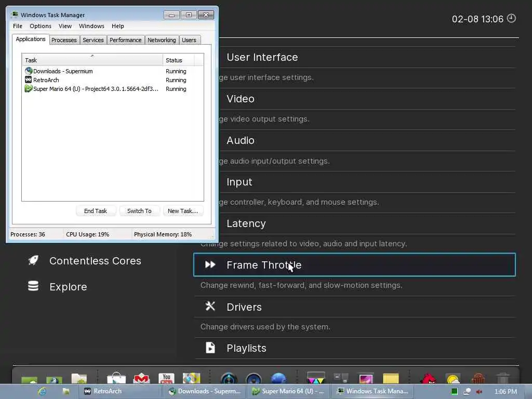Screen dimensions: 532x399
Task: Open the yellow sticky note dock icon
Action: click(x=391, y=378)
